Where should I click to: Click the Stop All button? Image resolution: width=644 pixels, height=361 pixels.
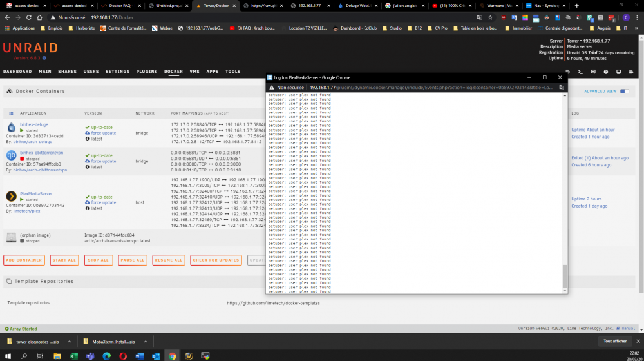98,260
